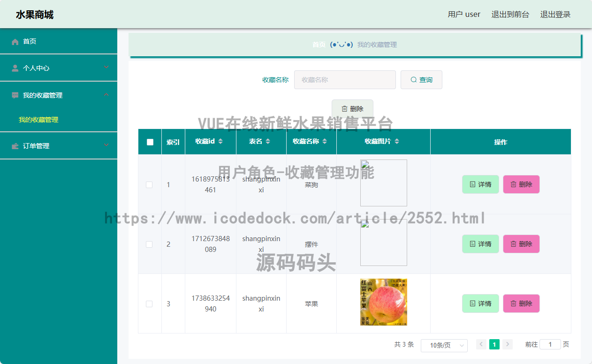Check the row for 摆件

[x=149, y=244]
